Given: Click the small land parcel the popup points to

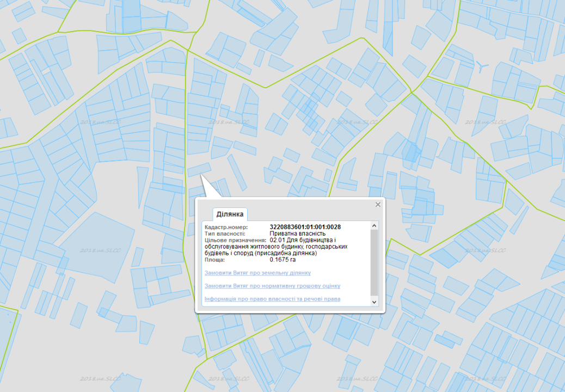Looking at the screenshot, I should (199, 169).
